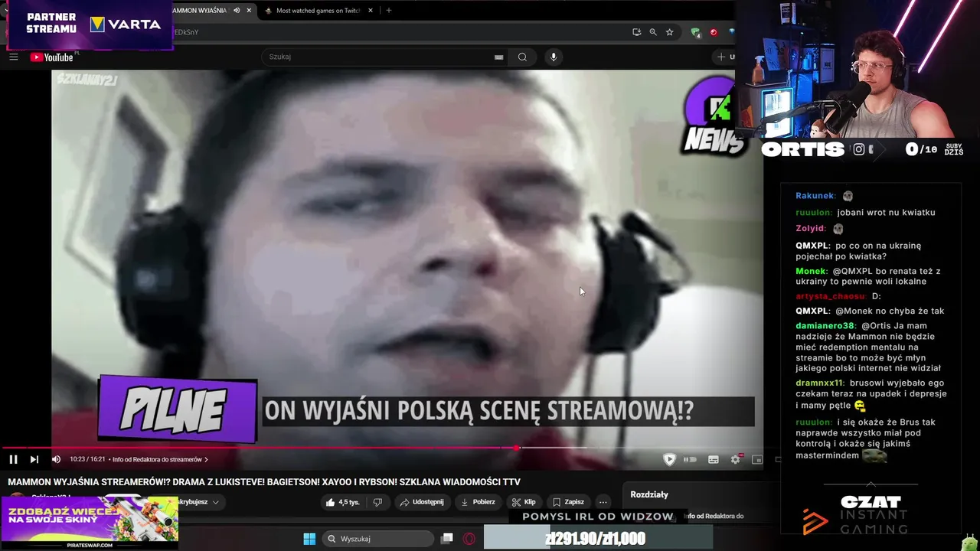Click chat username artysta_chaosu
The width and height of the screenshot is (980, 551).
831,296
